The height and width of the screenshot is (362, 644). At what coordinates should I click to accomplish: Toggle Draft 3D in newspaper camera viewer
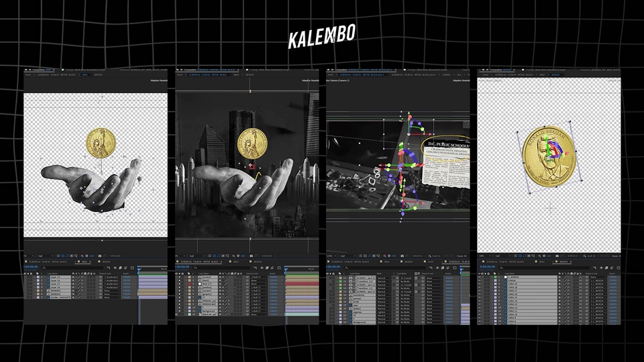click(x=435, y=255)
